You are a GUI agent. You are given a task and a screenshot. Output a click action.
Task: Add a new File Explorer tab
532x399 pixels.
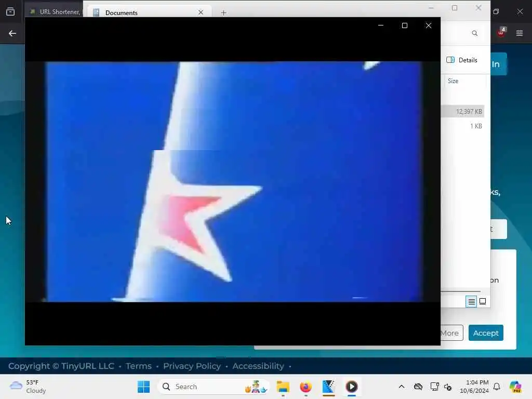coord(223,13)
